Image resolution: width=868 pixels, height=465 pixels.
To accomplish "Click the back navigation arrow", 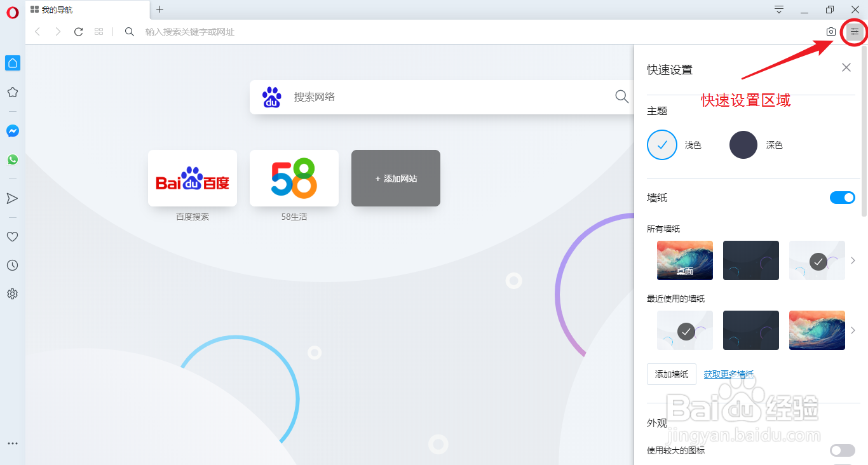I will pyautogui.click(x=37, y=32).
